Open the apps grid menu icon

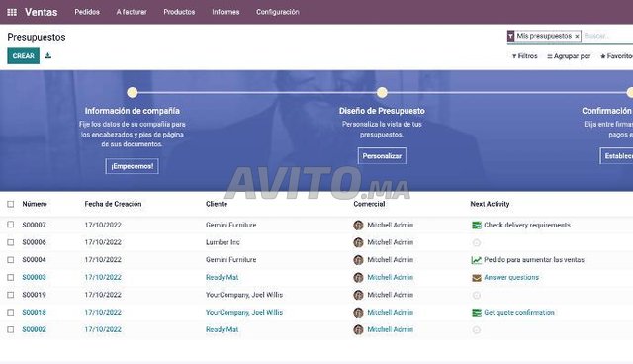tap(12, 12)
